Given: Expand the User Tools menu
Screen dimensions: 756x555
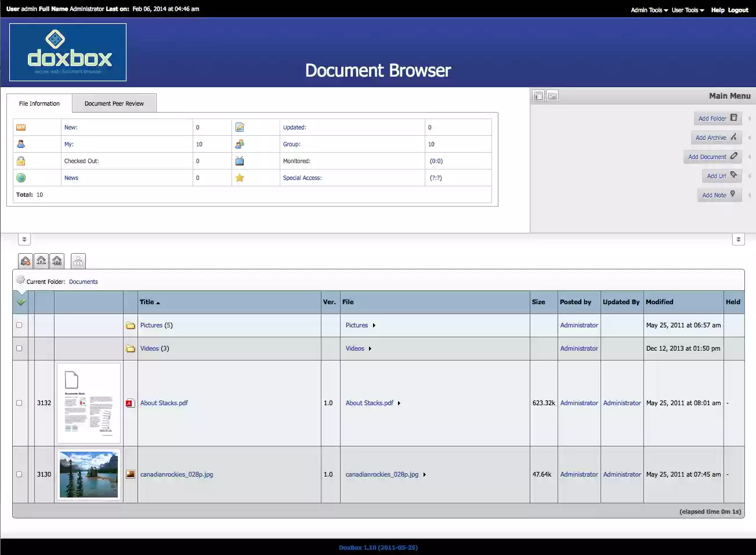Looking at the screenshot, I should coord(686,9).
